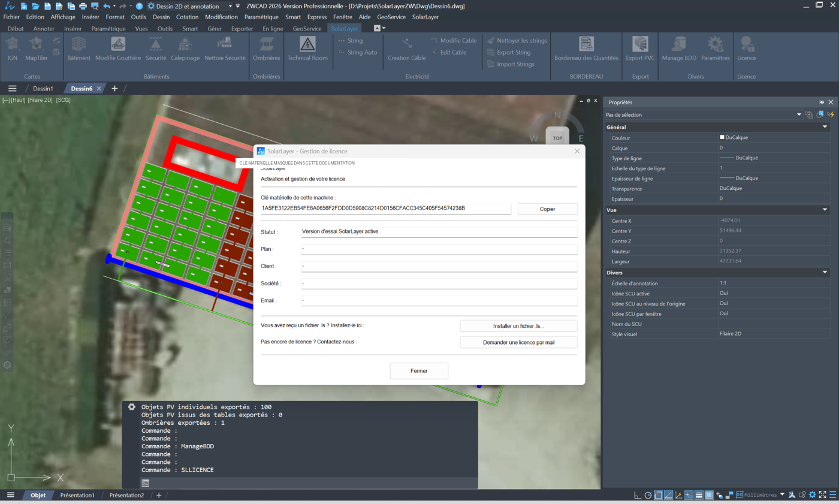Click Export String in ribbon

508,52
